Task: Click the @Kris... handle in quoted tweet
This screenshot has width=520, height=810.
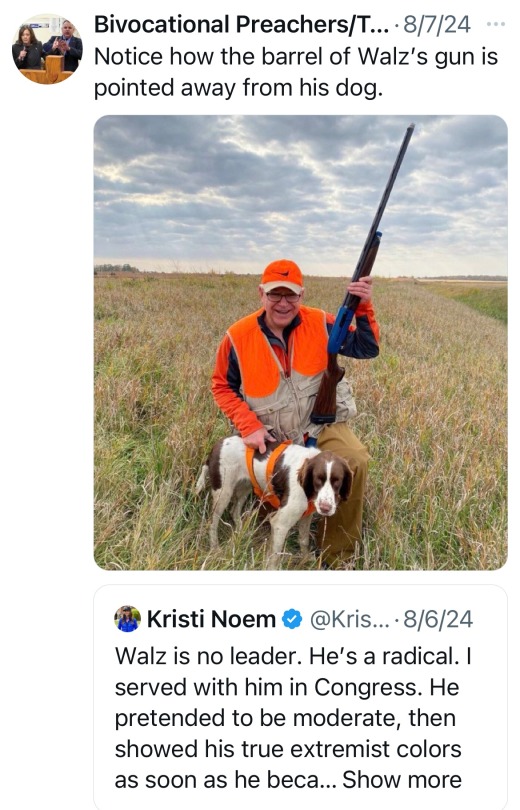Action: pos(349,619)
